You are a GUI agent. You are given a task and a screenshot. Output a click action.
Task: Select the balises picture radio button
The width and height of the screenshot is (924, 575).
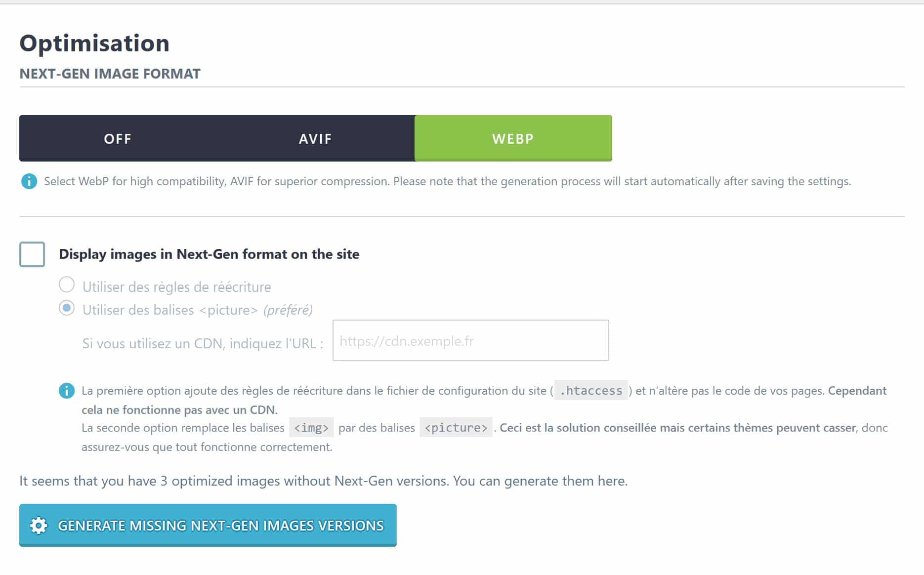click(67, 308)
